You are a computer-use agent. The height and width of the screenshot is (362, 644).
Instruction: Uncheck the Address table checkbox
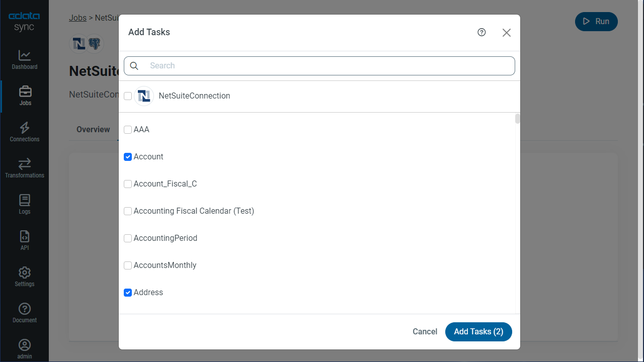[128, 293]
